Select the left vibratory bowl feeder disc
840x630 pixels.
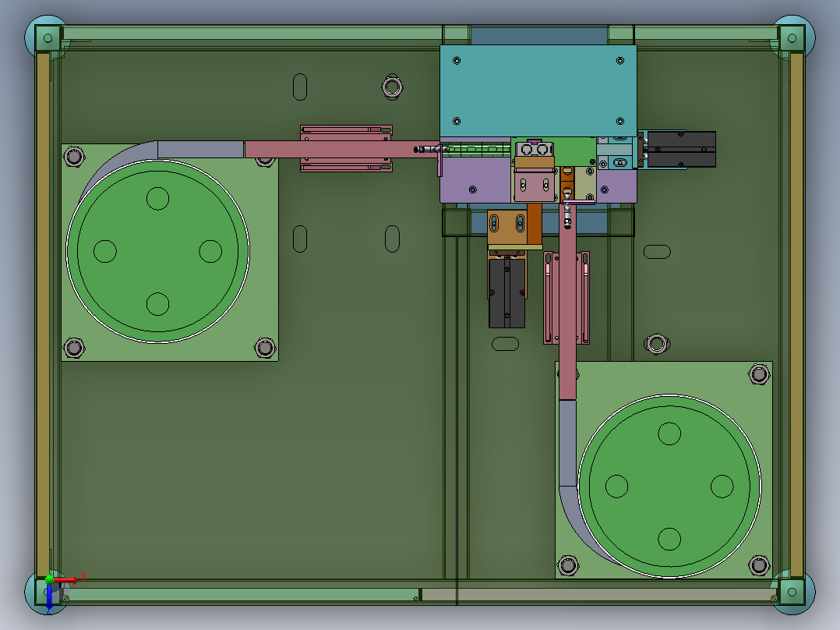tap(157, 251)
